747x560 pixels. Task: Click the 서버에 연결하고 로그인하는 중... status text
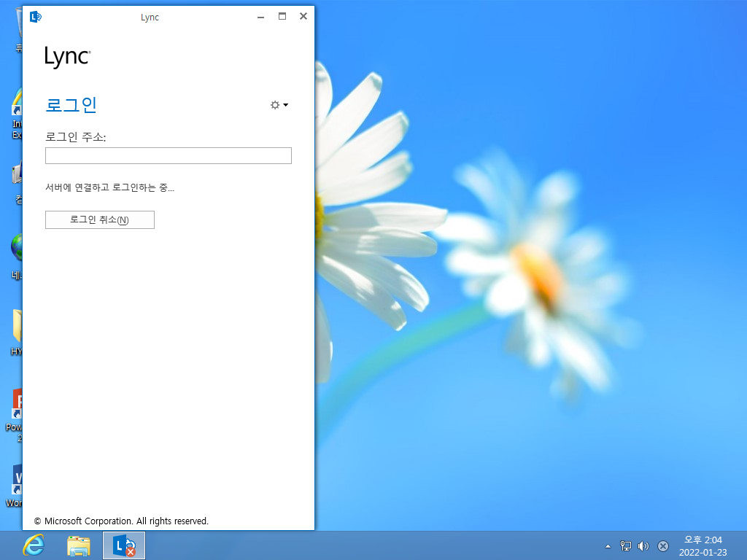point(109,187)
